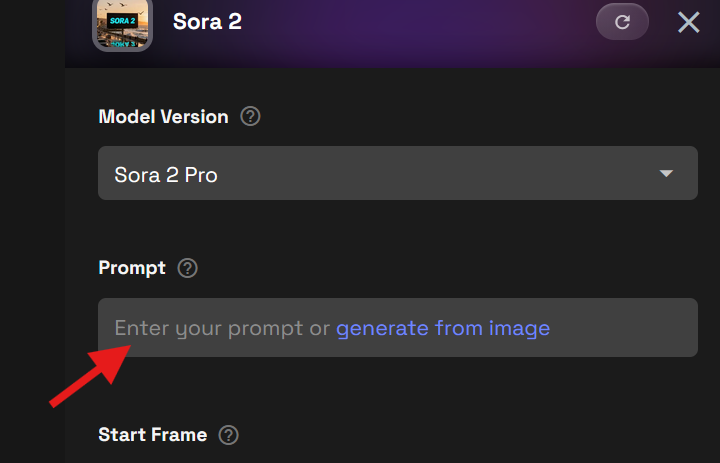Click the "generate from image" link
Screen dimensions: 720x463
[x=443, y=328]
